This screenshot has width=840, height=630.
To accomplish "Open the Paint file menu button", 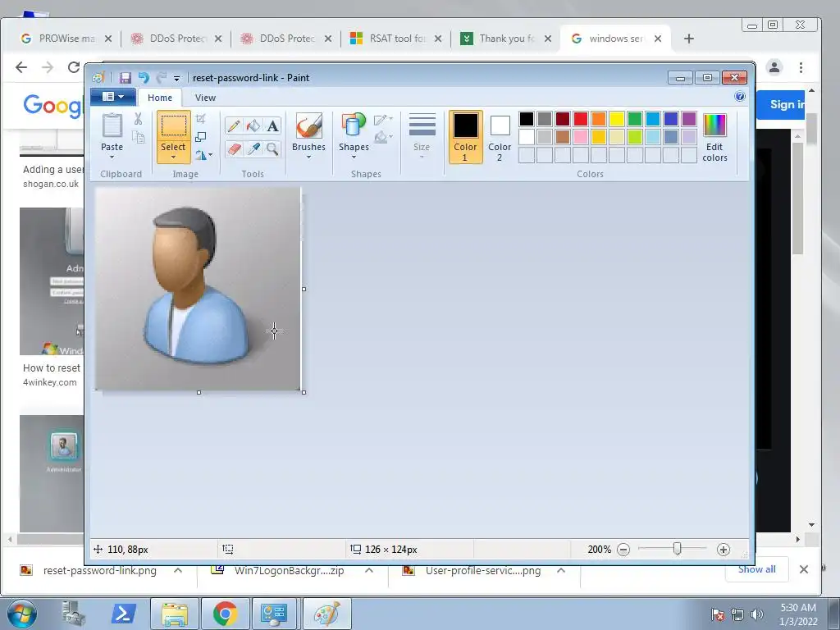I will pos(113,97).
